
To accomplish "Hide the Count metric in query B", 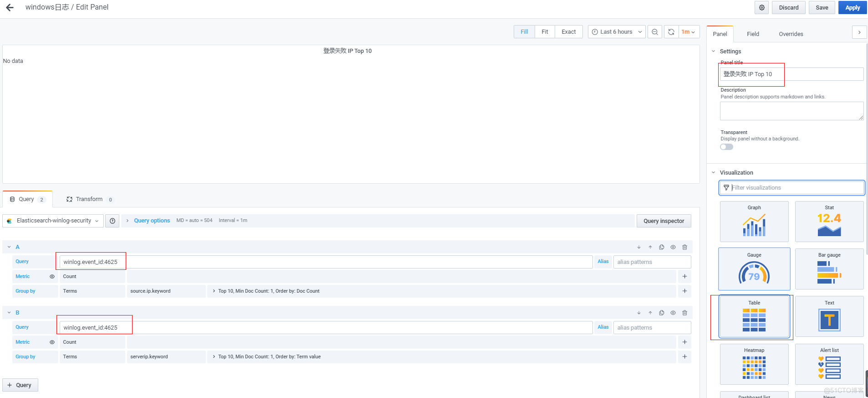I will point(52,342).
